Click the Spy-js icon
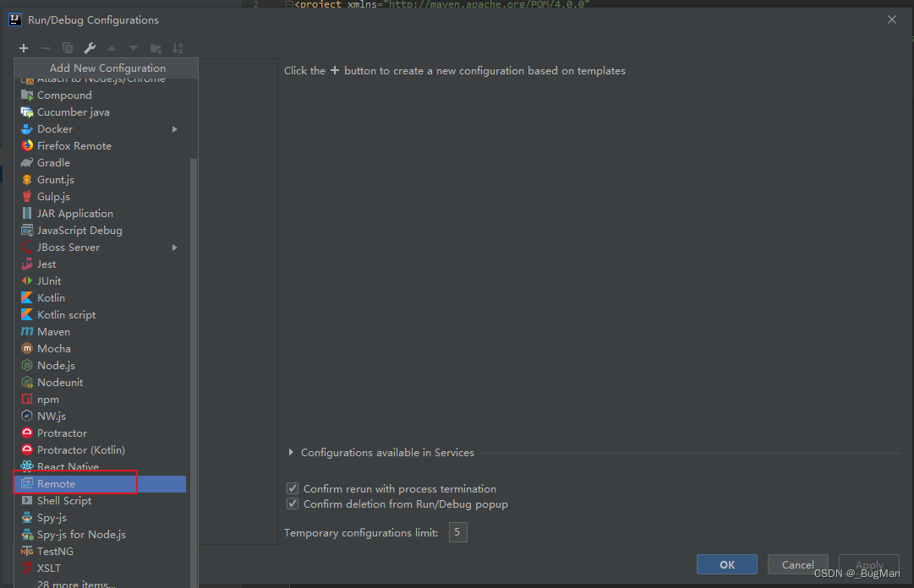Viewport: 914px width, 588px height. point(27,517)
